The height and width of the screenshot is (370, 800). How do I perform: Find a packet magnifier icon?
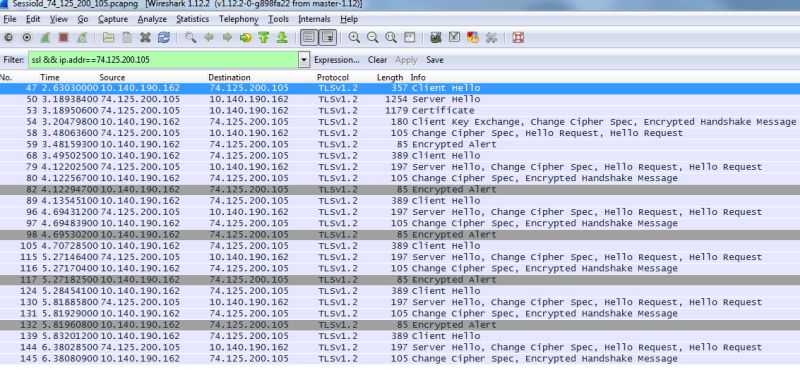point(190,38)
